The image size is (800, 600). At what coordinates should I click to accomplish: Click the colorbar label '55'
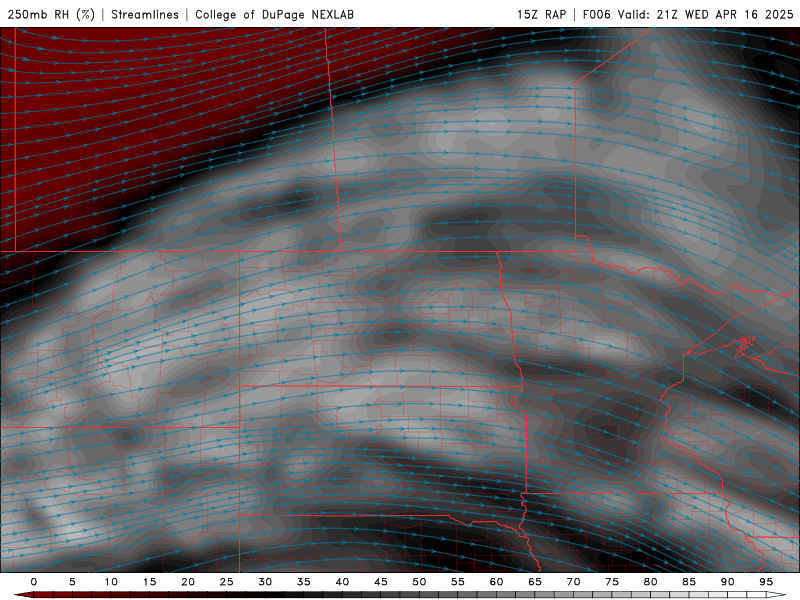coord(458,582)
